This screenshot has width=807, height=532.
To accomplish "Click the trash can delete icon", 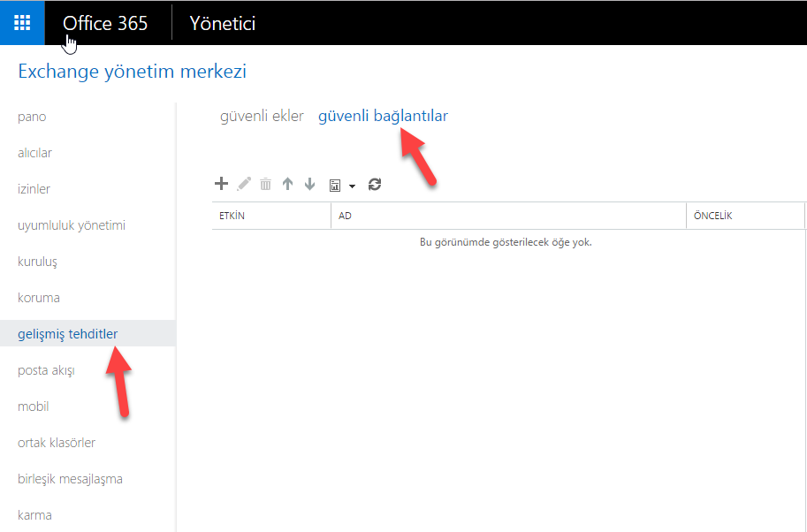I will coord(265,185).
